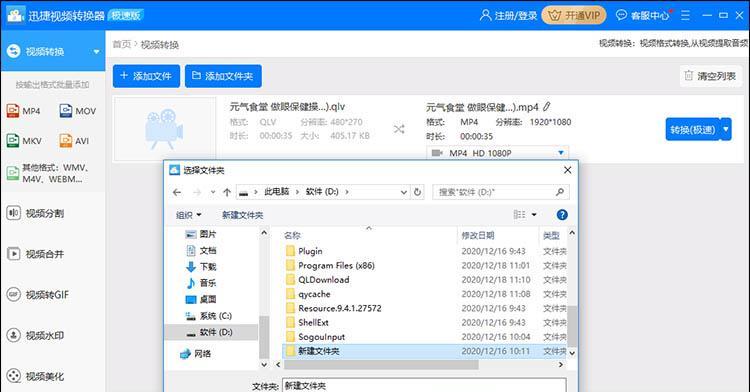The height and width of the screenshot is (392, 750).
Task: Open 客服中心 customer service
Action: [x=642, y=15]
